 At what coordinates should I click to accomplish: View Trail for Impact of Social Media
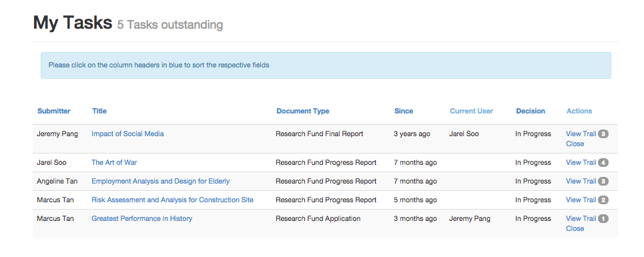[x=581, y=134]
